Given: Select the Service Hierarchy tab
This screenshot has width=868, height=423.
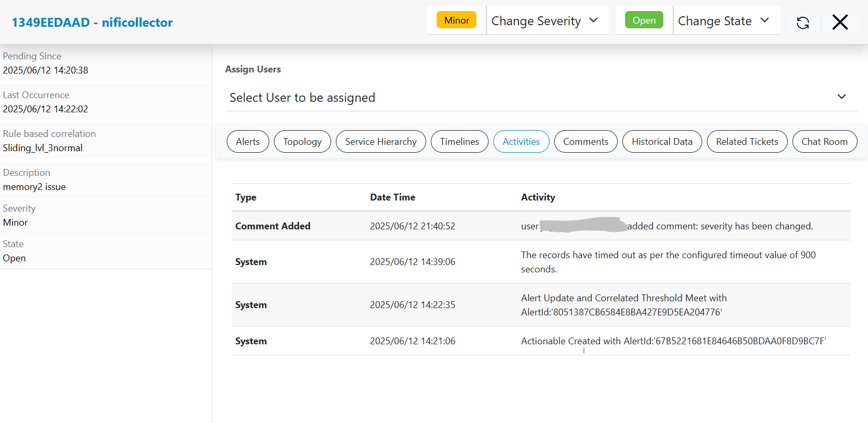Looking at the screenshot, I should (380, 142).
